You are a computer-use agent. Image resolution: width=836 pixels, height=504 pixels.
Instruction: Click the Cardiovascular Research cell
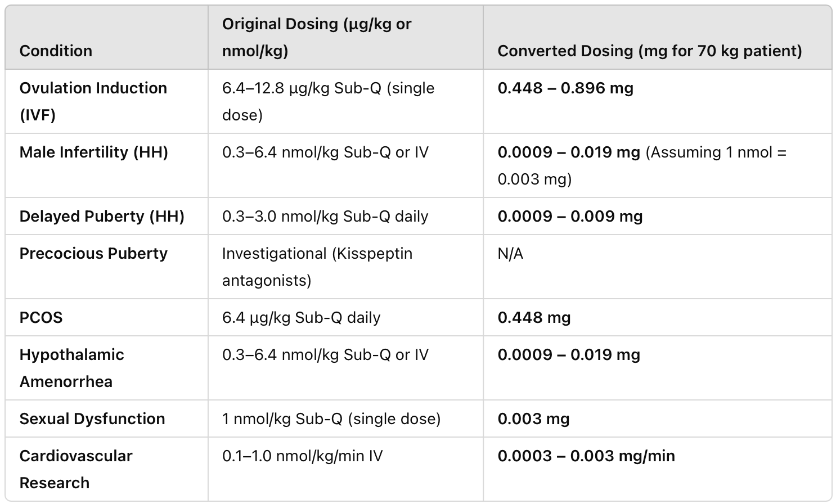[x=76, y=469]
